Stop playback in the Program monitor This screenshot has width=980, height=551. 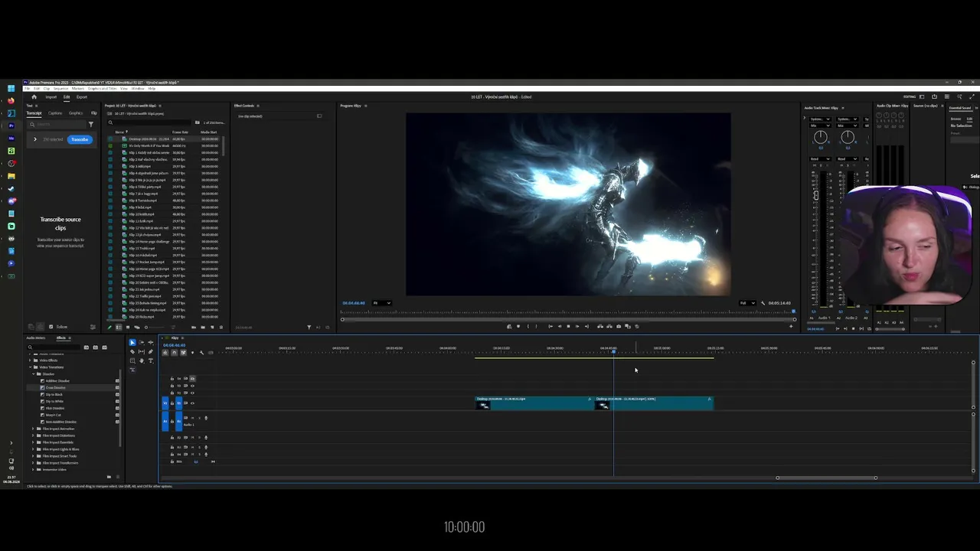click(568, 327)
